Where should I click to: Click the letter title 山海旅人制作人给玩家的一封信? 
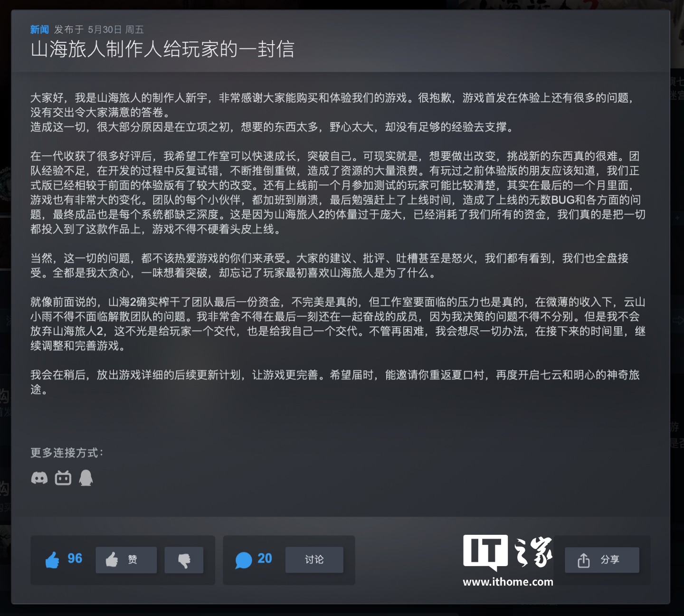(162, 49)
